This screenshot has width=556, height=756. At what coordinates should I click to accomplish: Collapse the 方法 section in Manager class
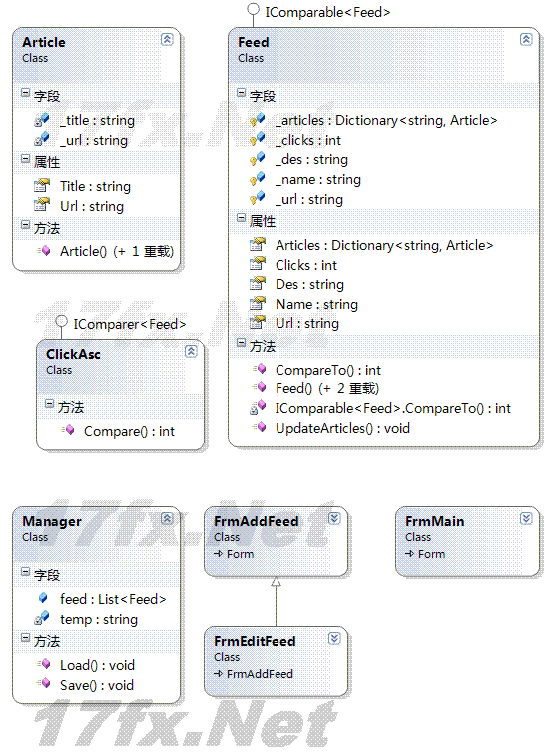point(26,638)
